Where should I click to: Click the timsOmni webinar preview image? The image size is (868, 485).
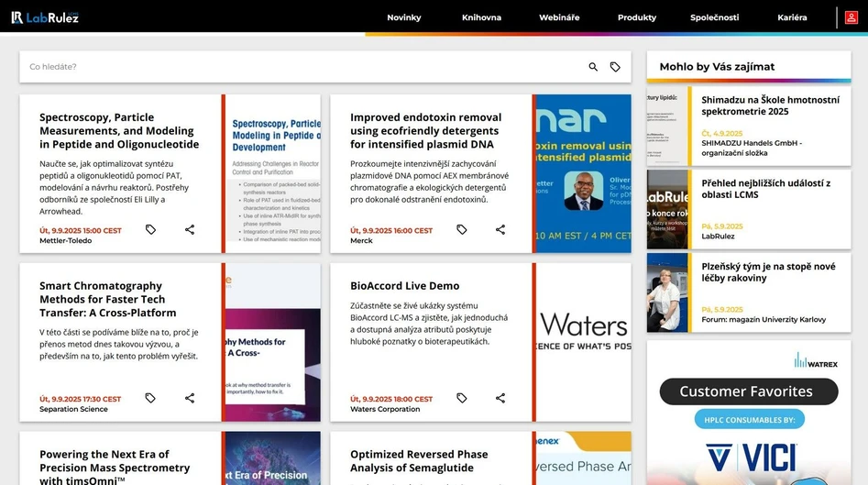(273, 458)
